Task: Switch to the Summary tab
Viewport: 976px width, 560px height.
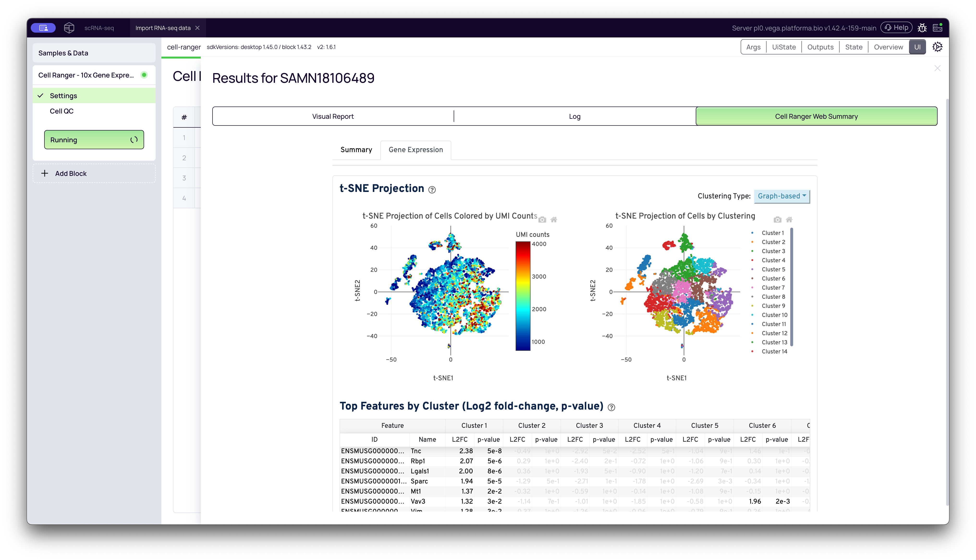Action: coord(356,150)
